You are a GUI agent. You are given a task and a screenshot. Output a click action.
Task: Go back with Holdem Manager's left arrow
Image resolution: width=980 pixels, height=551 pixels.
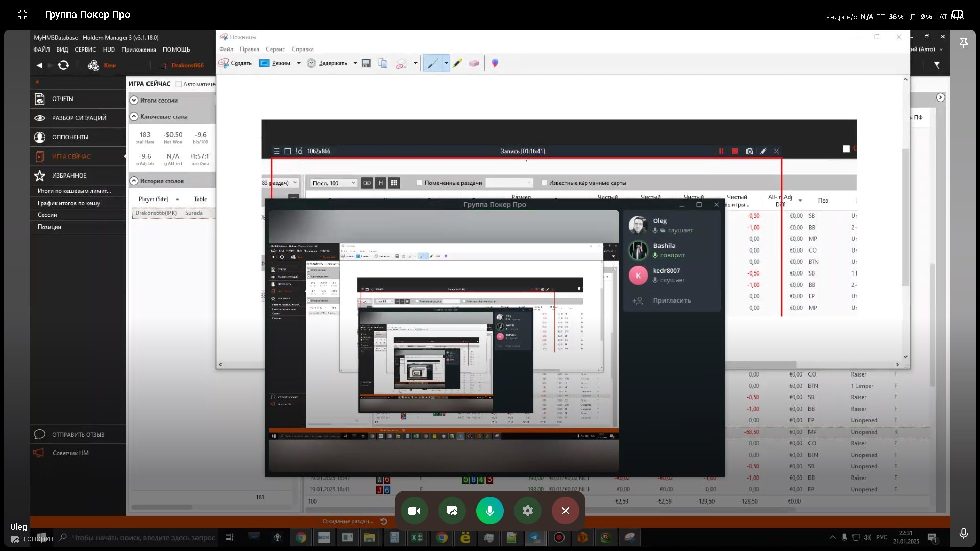coord(39,65)
